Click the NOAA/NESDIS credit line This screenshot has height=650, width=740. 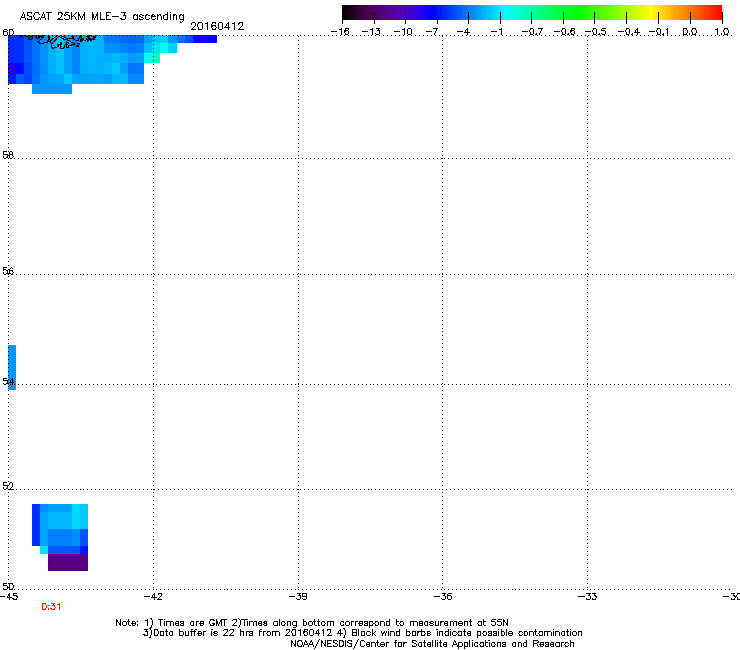click(x=432, y=644)
